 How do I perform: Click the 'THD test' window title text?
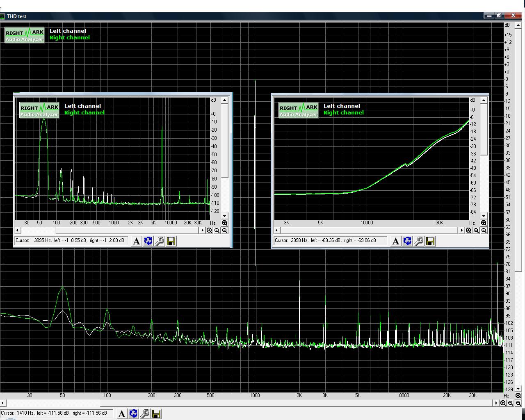(16, 16)
